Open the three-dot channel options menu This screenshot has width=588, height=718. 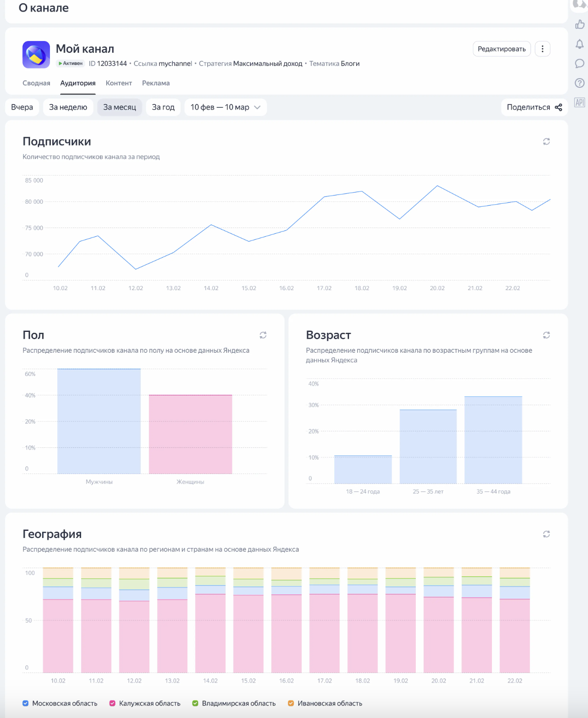542,49
